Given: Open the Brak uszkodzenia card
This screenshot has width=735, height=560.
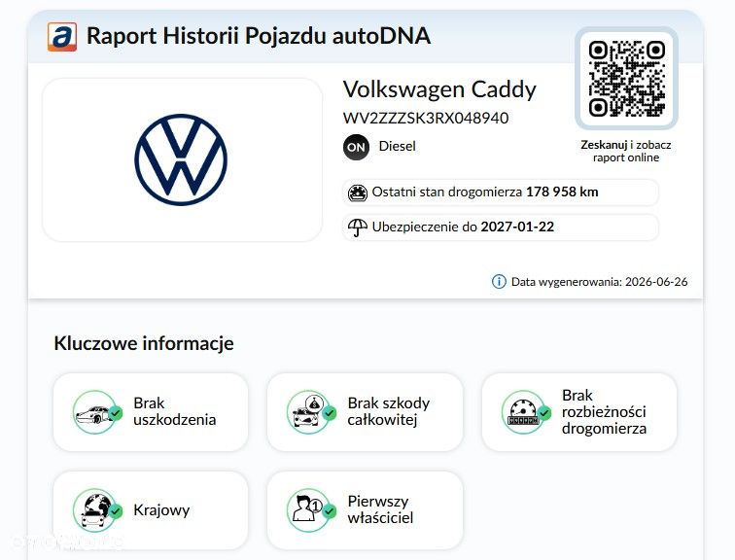Looking at the screenshot, I should 151,412.
